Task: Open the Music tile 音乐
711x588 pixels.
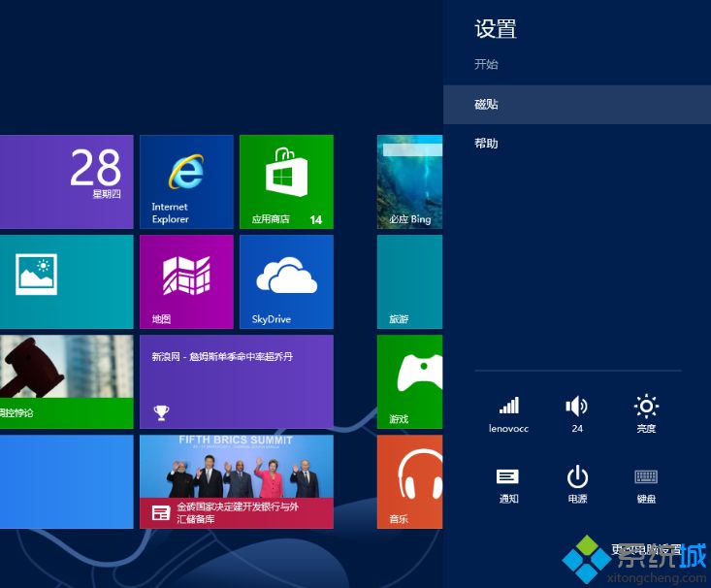Action: point(409,482)
